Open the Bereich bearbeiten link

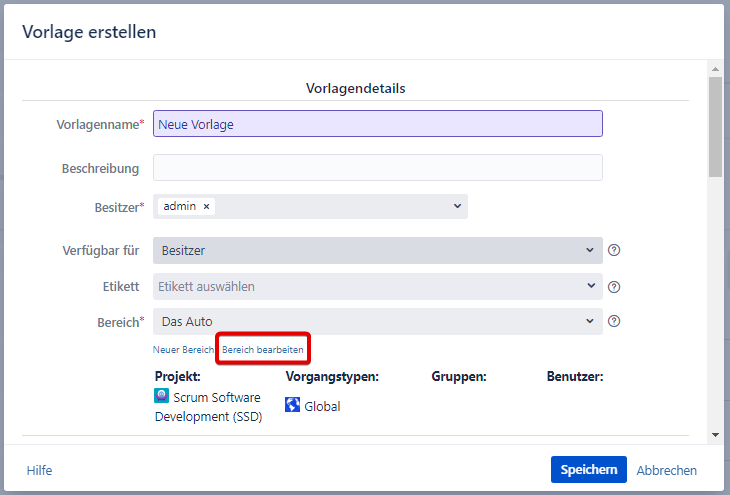pyautogui.click(x=263, y=350)
